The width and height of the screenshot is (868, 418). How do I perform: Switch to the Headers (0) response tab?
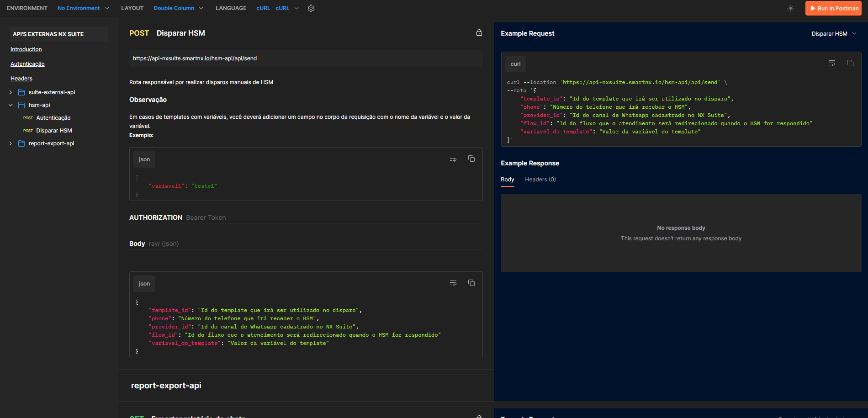click(x=540, y=180)
